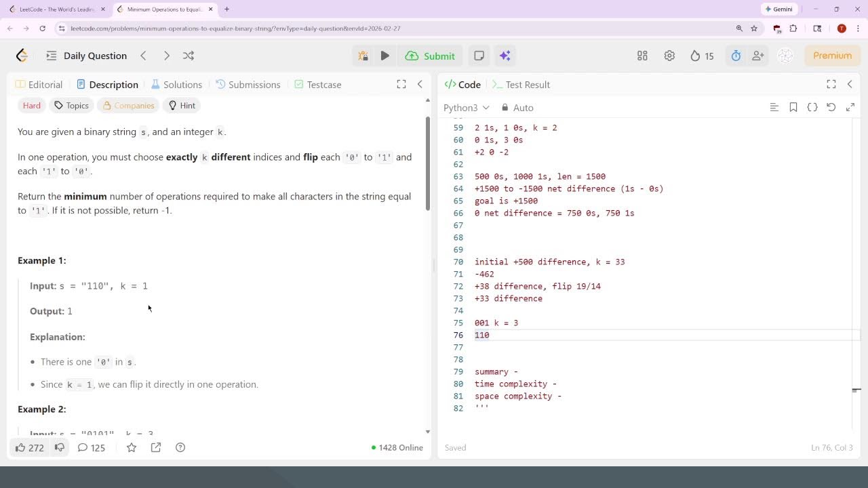Screen dimensions: 868x488
Task: Click the browser zoom magnifier icon
Action: coord(739,28)
